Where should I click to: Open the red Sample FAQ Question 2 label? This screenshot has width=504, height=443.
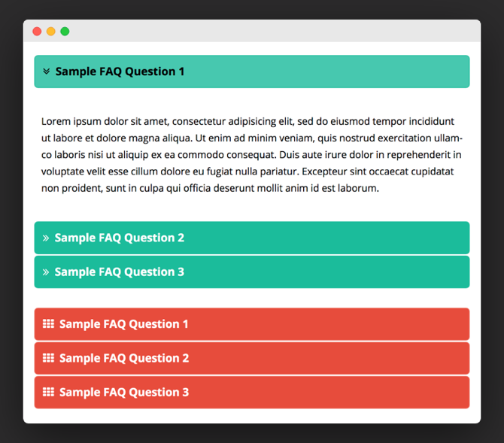(124, 358)
